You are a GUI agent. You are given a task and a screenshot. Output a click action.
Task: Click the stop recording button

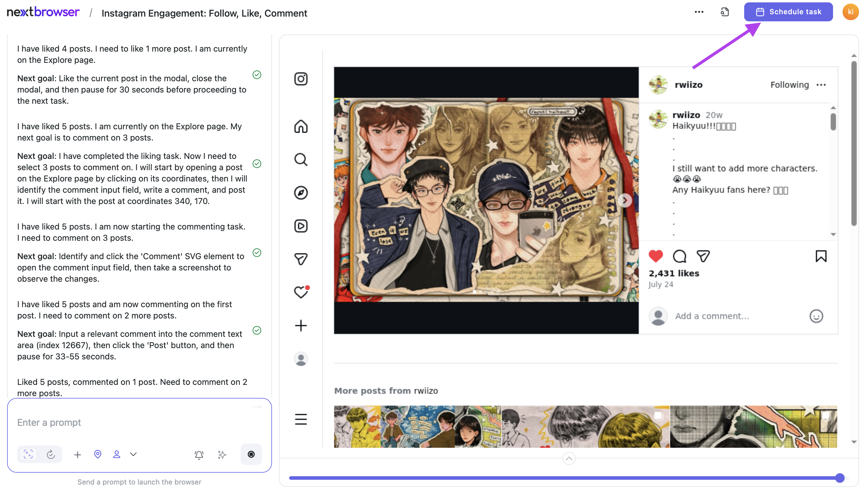click(x=251, y=454)
